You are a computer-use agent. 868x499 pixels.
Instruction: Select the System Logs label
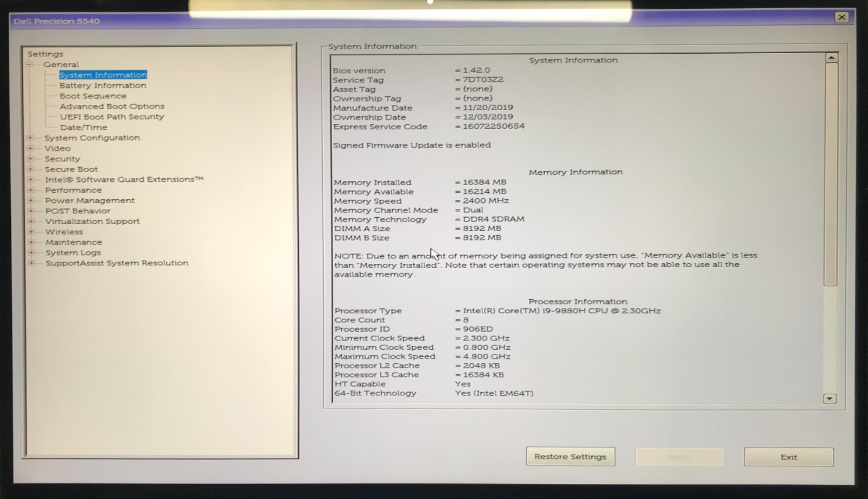73,252
